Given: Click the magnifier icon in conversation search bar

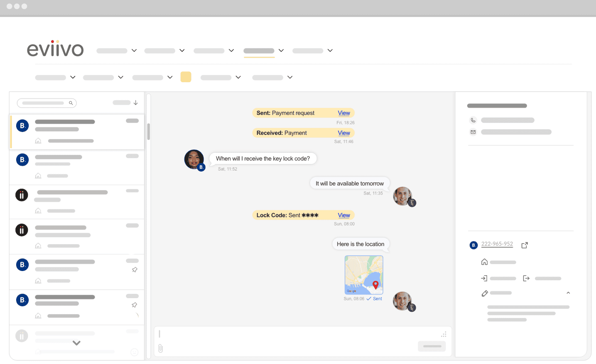Looking at the screenshot, I should pos(71,103).
